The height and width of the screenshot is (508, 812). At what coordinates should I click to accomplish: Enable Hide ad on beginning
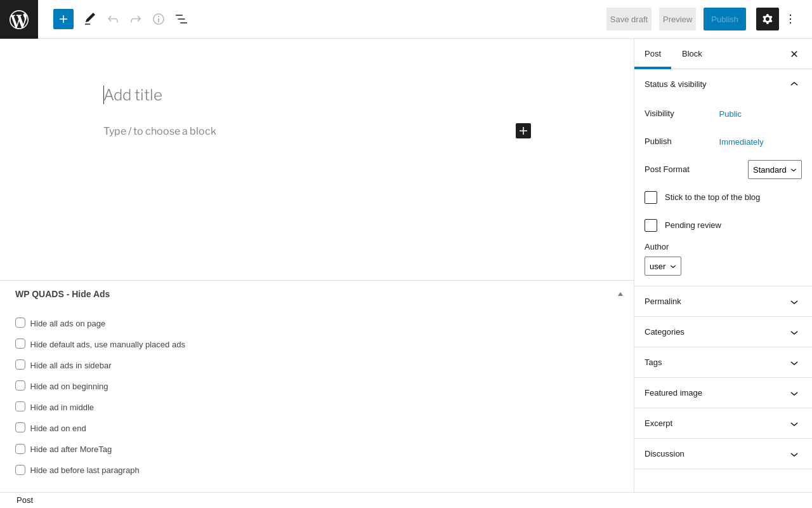tap(20, 385)
